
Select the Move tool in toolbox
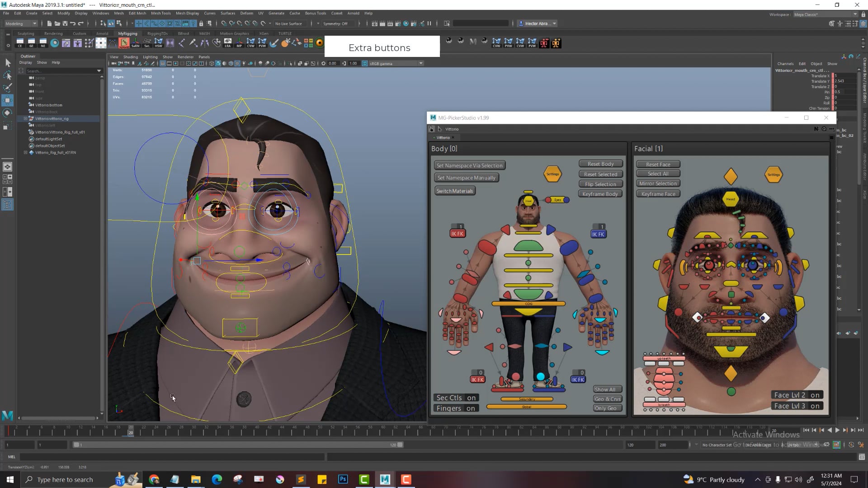[x=8, y=100]
